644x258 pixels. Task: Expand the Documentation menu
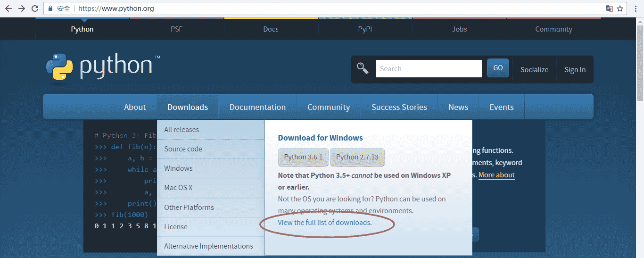point(257,107)
